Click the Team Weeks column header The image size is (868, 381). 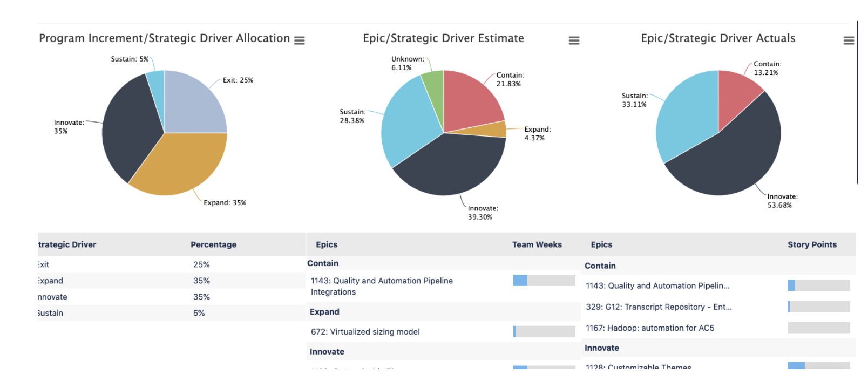tap(537, 244)
